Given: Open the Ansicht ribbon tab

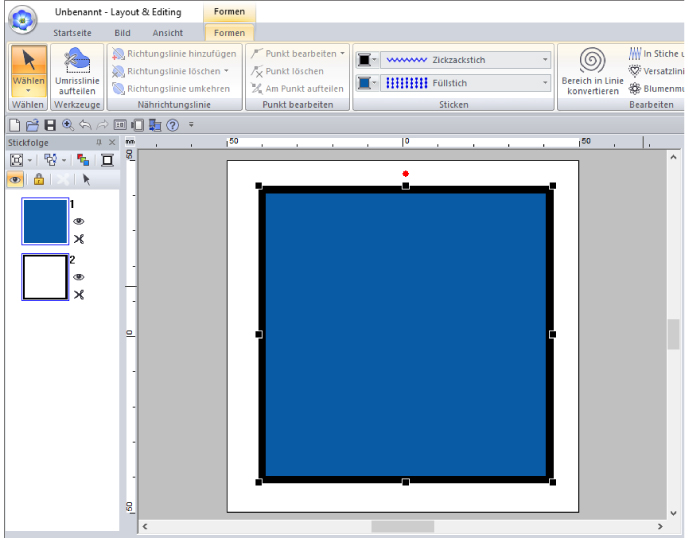Looking at the screenshot, I should pos(168,33).
